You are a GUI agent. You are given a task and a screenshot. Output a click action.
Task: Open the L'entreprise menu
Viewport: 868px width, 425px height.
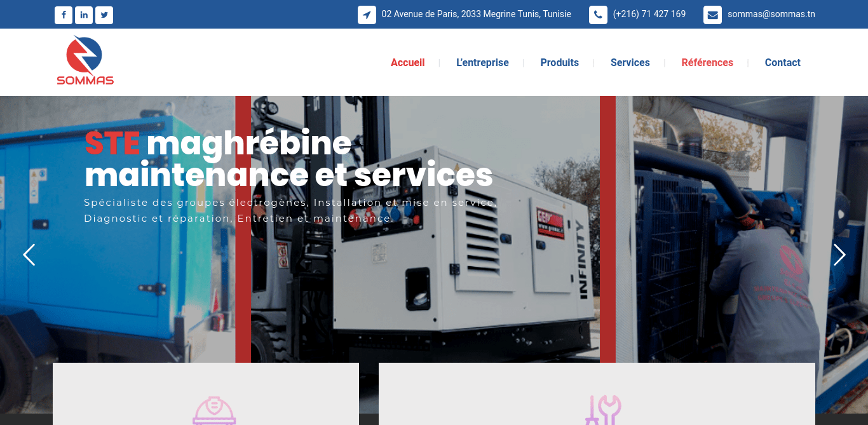point(482,62)
